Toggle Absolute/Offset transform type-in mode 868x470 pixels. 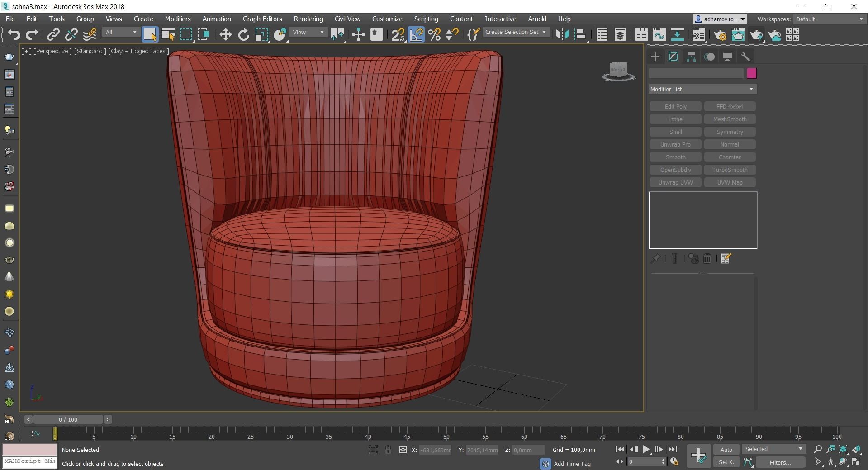pyautogui.click(x=403, y=450)
